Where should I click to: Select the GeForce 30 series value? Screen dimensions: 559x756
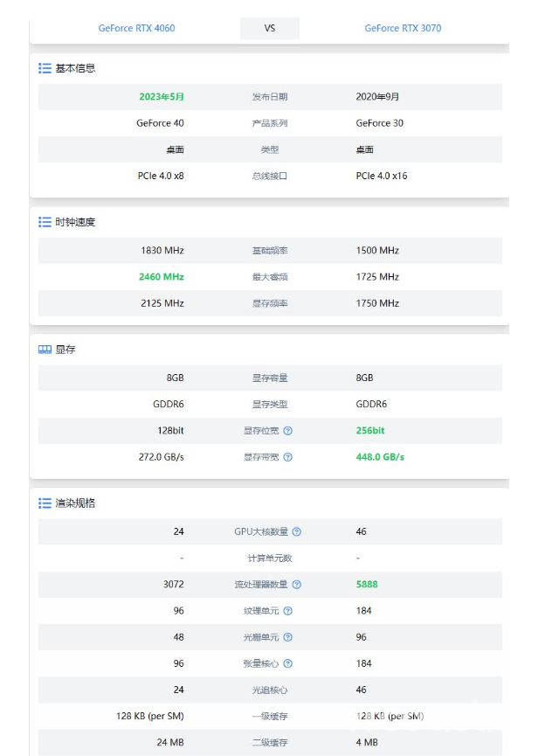pyautogui.click(x=380, y=123)
